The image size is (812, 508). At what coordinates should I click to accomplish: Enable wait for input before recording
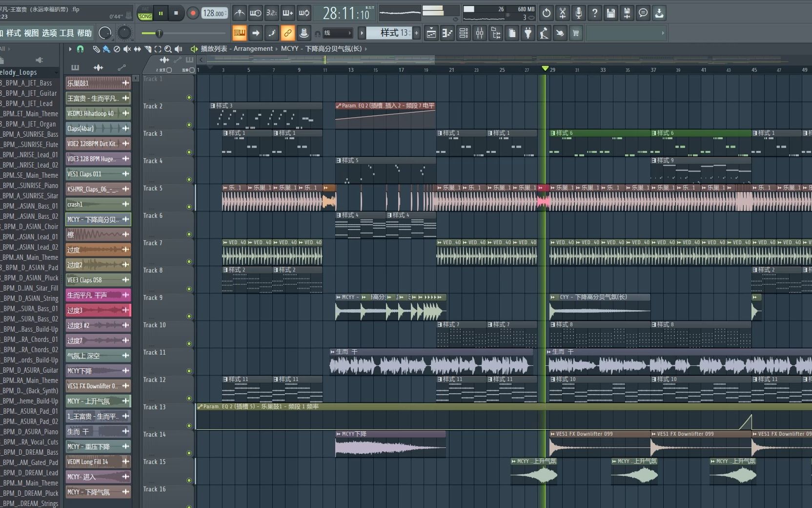pos(255,13)
